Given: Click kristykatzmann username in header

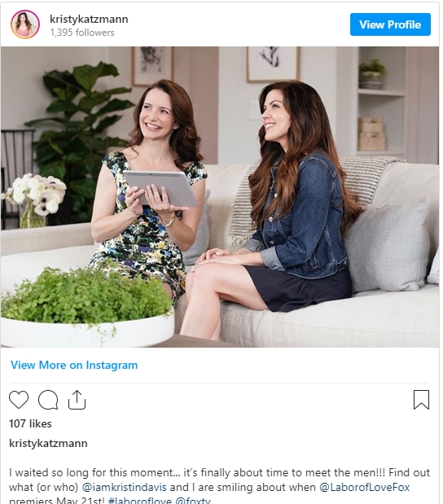Looking at the screenshot, I should tap(89, 19).
